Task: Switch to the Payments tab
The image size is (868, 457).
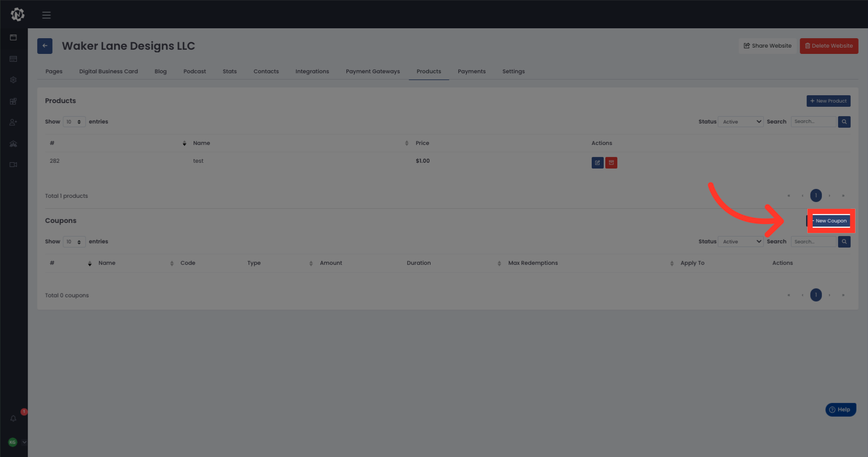Action: pyautogui.click(x=472, y=72)
